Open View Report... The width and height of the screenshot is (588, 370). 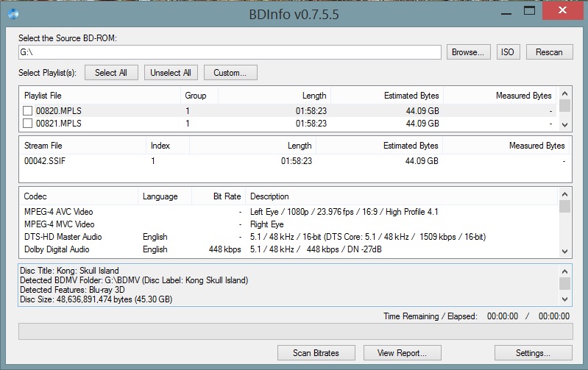(402, 353)
